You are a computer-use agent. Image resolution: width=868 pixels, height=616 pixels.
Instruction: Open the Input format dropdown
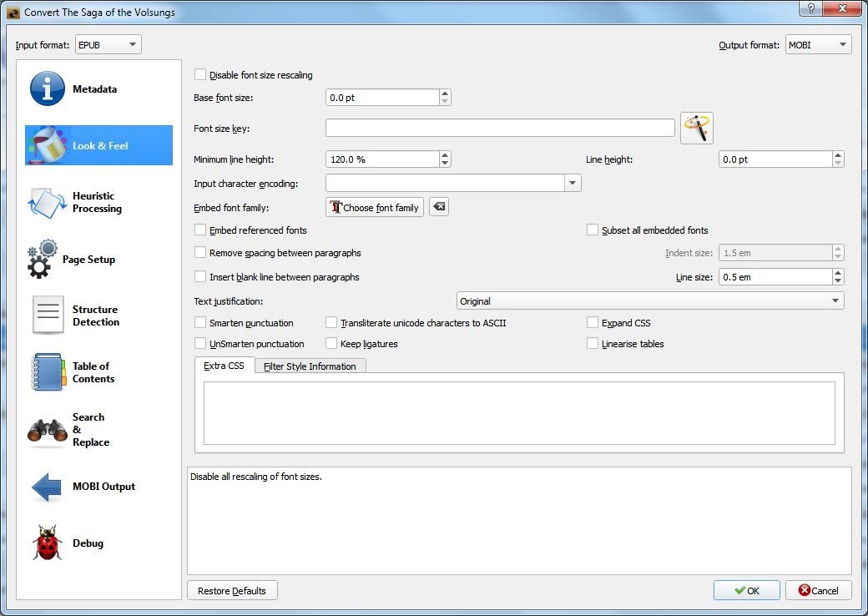107,44
